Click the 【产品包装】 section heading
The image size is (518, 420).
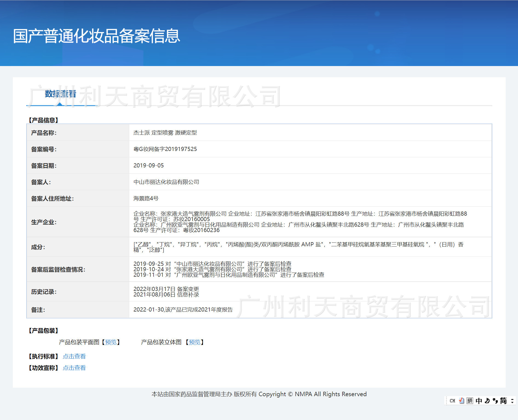(44, 331)
